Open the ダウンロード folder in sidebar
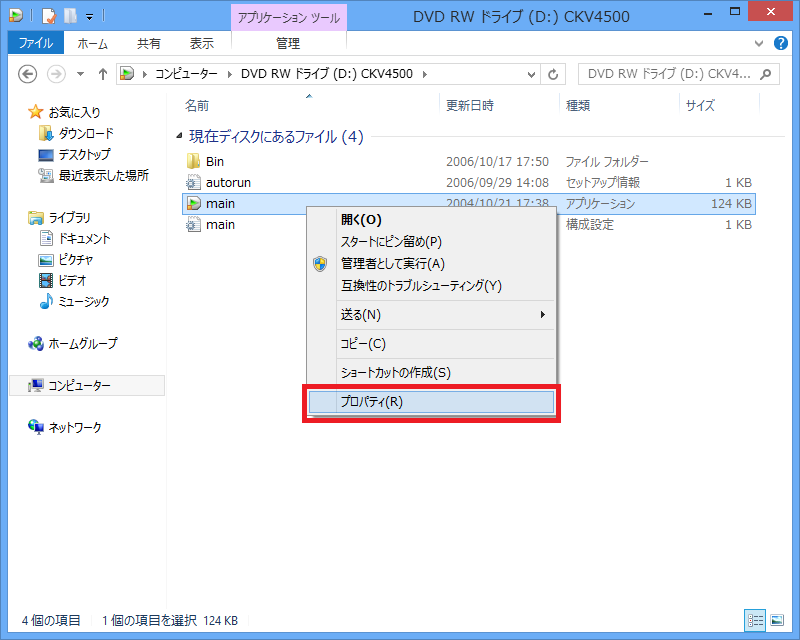This screenshot has width=800, height=640. [x=85, y=133]
